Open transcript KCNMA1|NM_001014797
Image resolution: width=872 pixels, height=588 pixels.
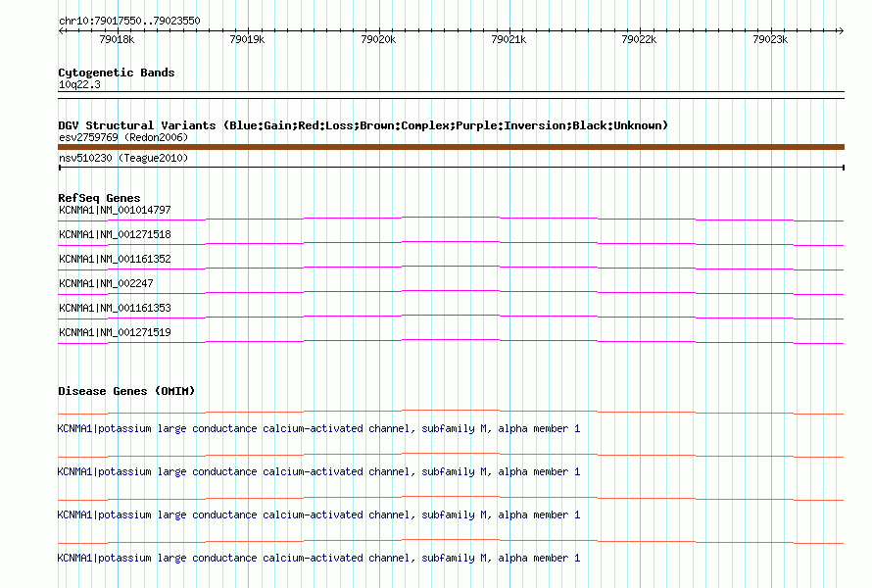coord(115,210)
